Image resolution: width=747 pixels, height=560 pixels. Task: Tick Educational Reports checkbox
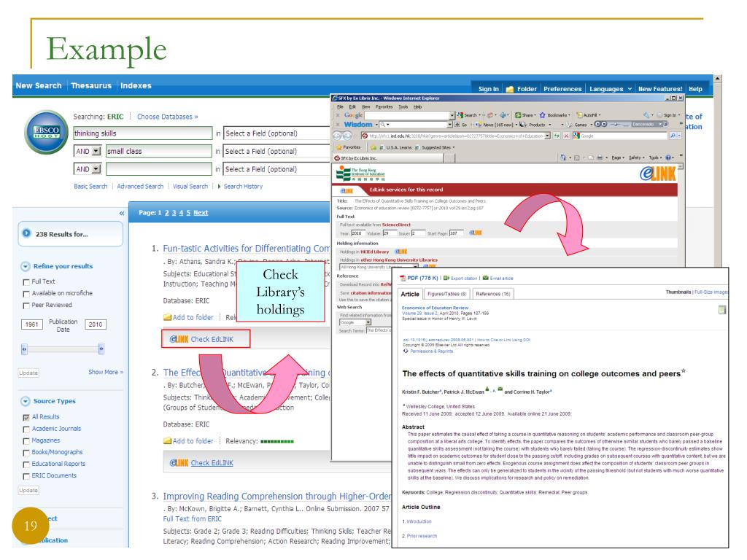(26, 464)
